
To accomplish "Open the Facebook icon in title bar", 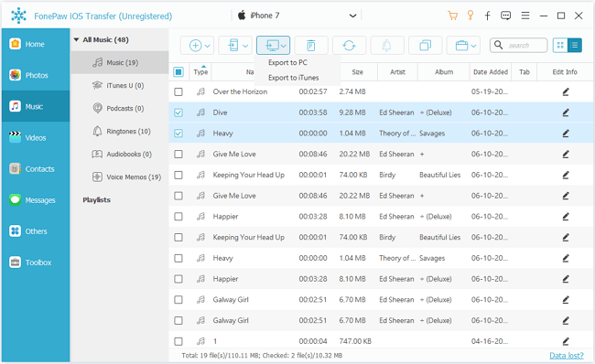I will coord(488,16).
